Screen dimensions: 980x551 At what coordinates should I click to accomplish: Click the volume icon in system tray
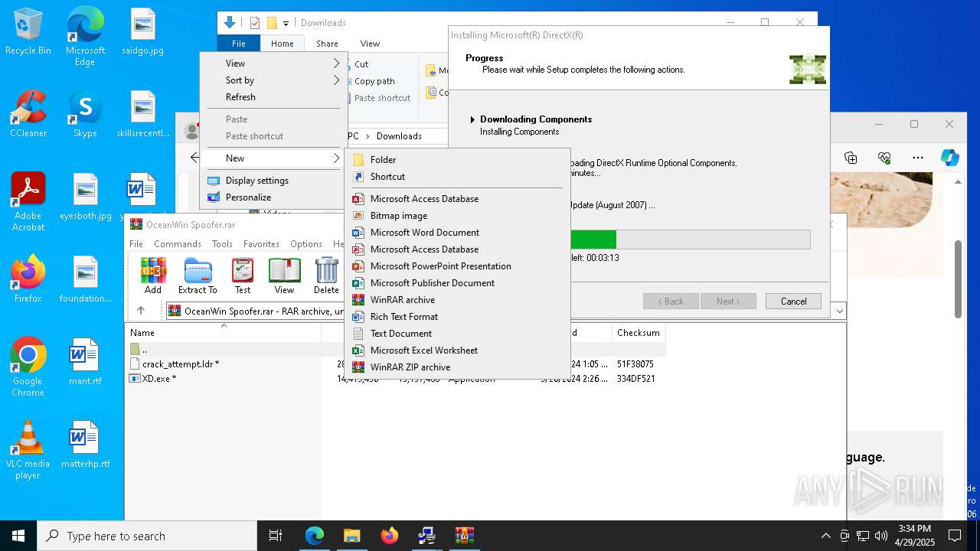click(880, 536)
